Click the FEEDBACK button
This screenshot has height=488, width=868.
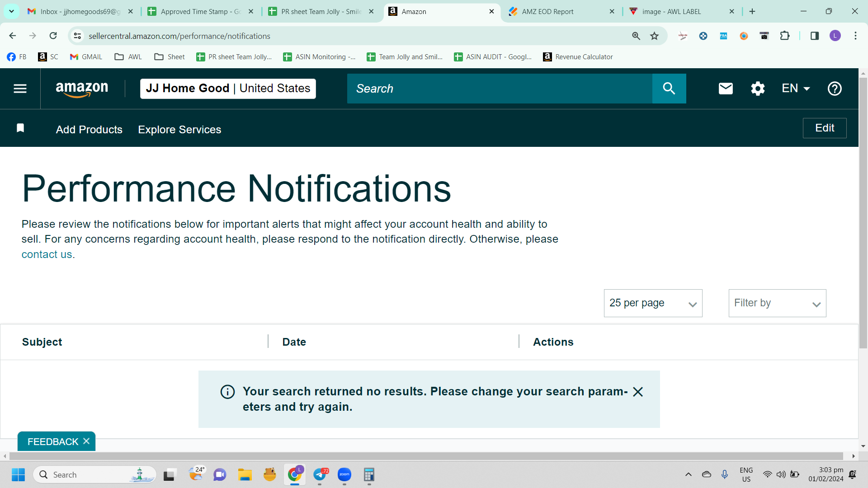(x=53, y=441)
